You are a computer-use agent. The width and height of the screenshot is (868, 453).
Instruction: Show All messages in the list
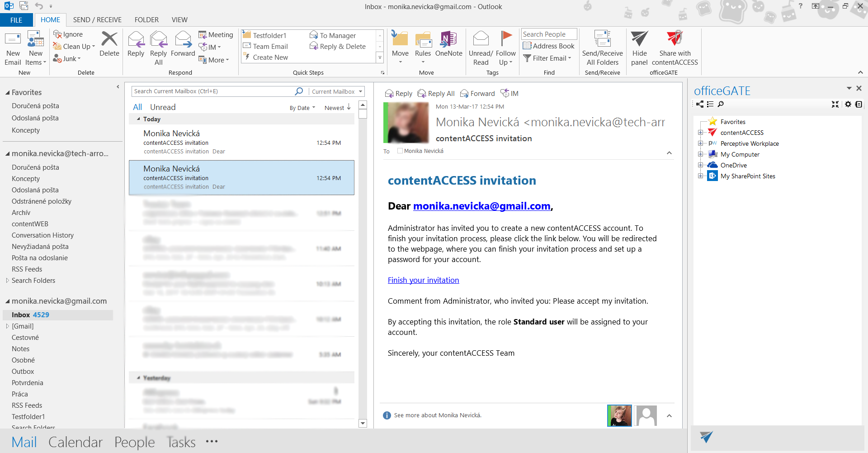click(x=137, y=107)
